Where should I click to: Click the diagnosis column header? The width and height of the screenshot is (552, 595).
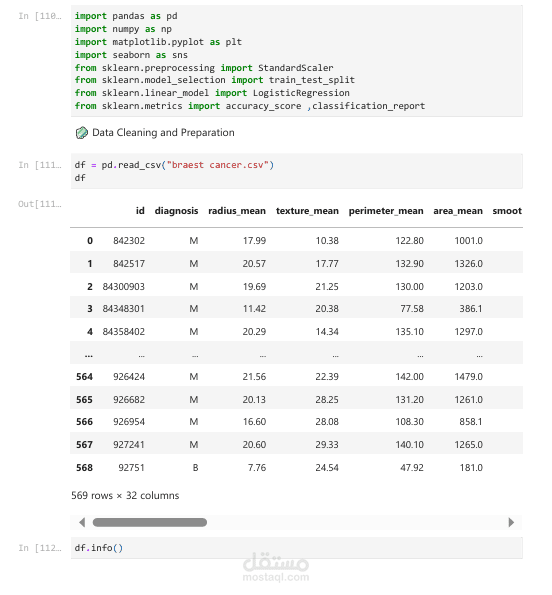pyautogui.click(x=176, y=211)
